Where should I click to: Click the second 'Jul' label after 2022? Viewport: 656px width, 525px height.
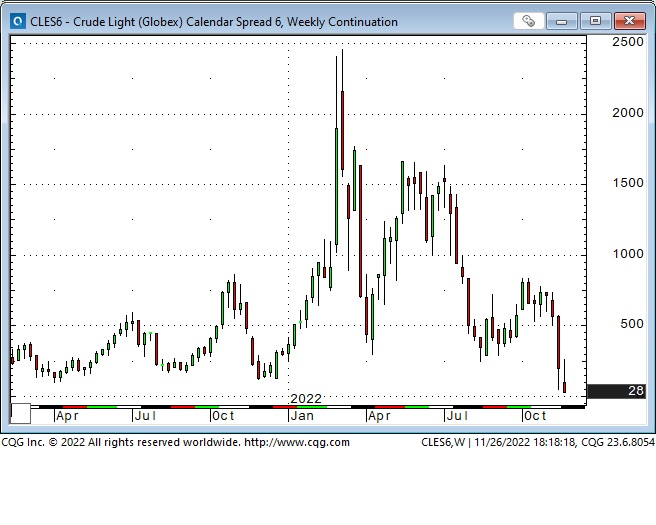pyautogui.click(x=457, y=416)
